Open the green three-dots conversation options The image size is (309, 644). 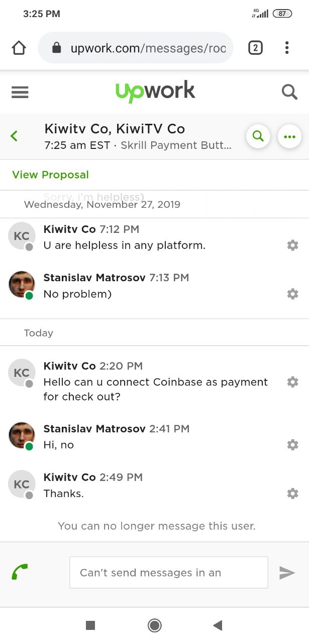[289, 136]
